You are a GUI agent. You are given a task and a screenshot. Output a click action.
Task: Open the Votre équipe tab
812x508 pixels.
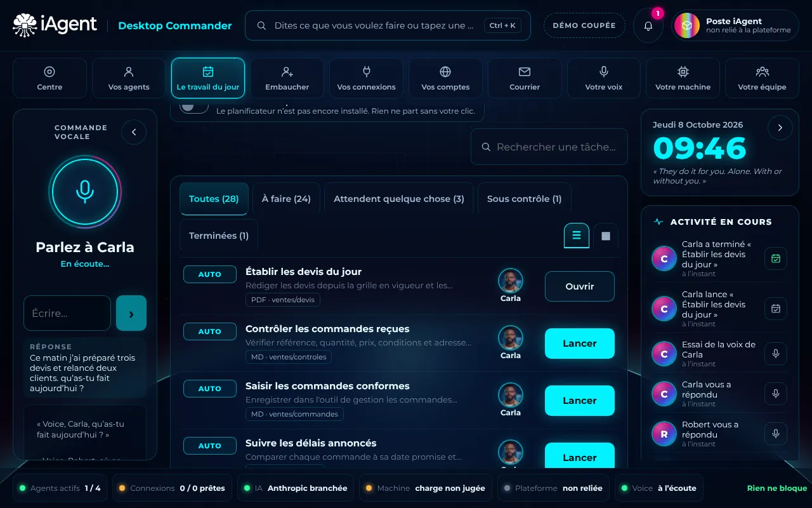762,78
